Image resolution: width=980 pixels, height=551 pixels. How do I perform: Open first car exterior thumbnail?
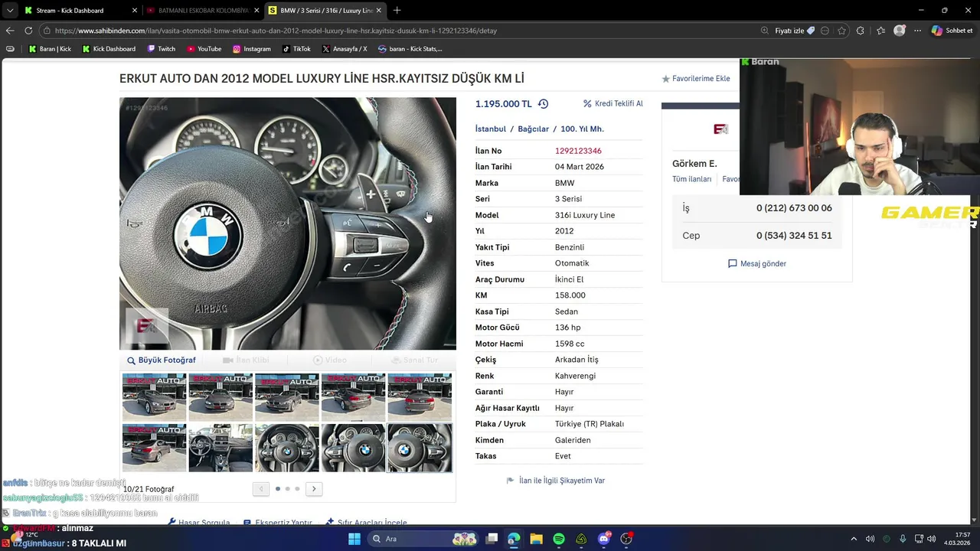(x=155, y=396)
